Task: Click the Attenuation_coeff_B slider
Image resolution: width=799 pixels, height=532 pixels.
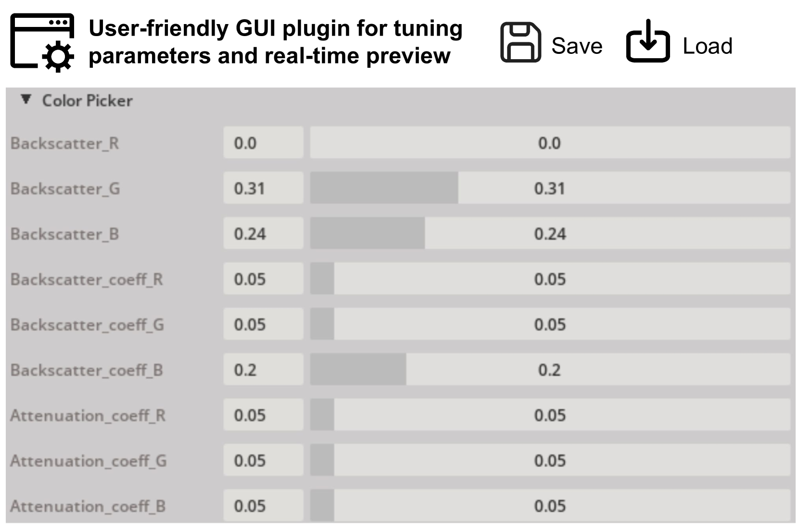Action: pos(550,506)
